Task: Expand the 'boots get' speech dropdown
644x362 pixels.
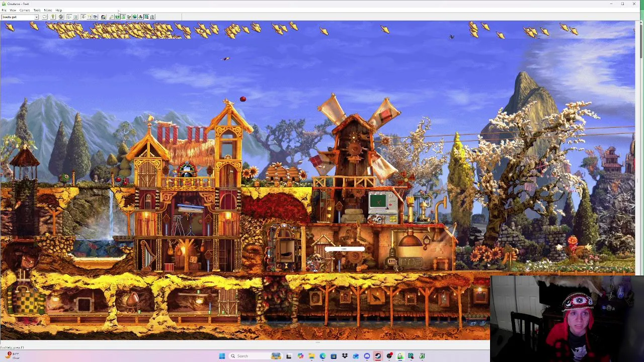Action: point(36,17)
